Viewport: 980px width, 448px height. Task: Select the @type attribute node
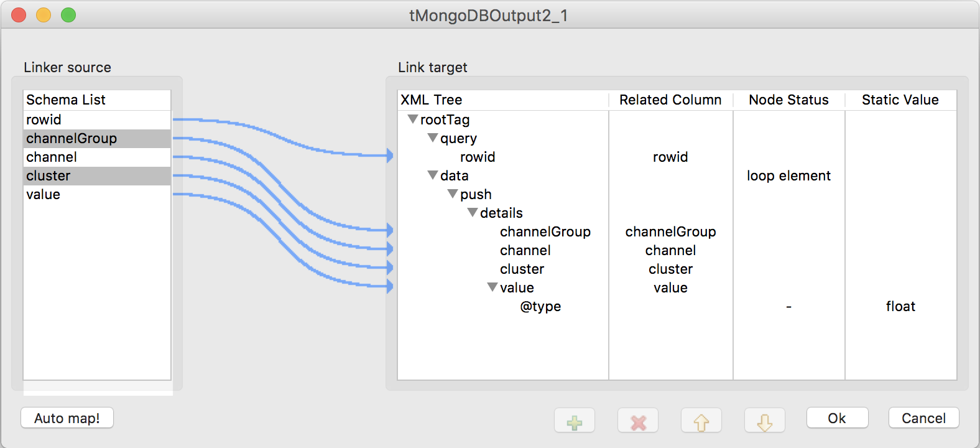click(540, 306)
